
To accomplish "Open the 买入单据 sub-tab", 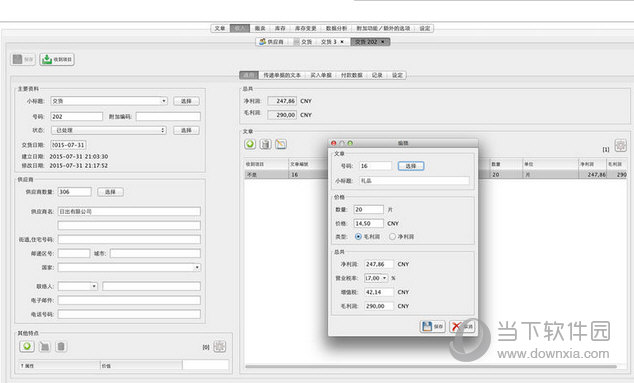I will pos(321,75).
